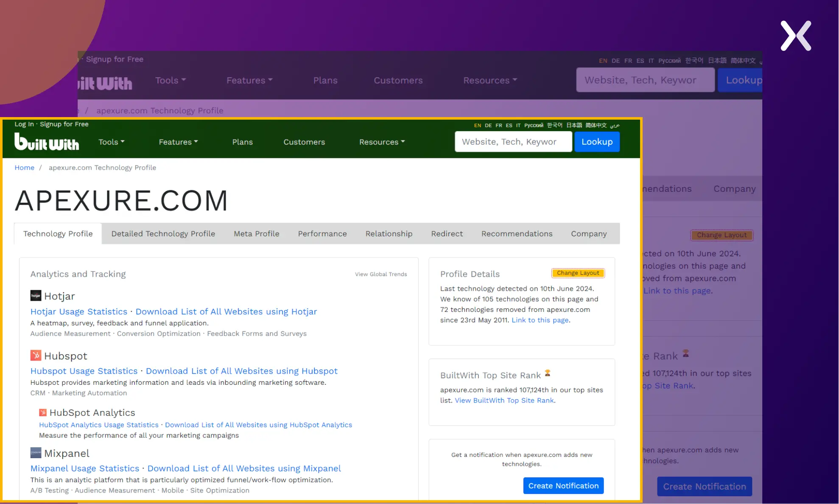Select the Technology Profile tab
839x504 pixels.
(58, 234)
